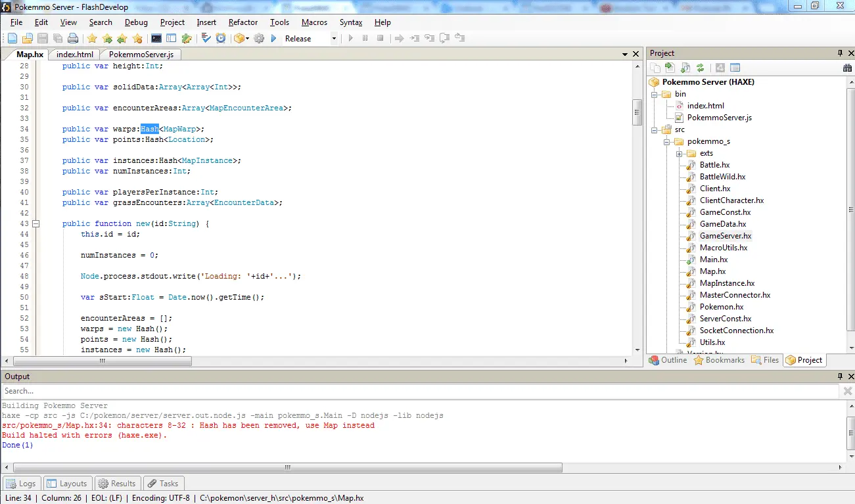Open the command prompt toolbar icon
This screenshot has width=855, height=504.
tap(156, 39)
